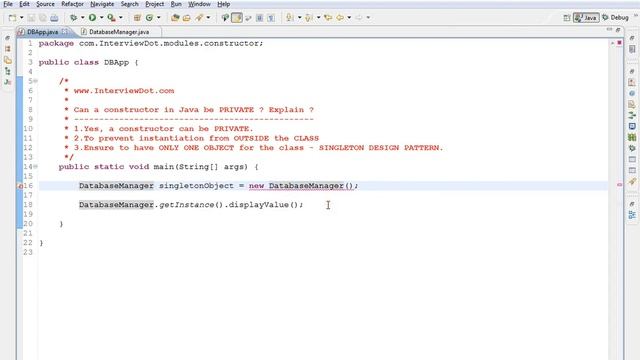
Task: Open the Console view icon in right bar
Action: point(632,126)
